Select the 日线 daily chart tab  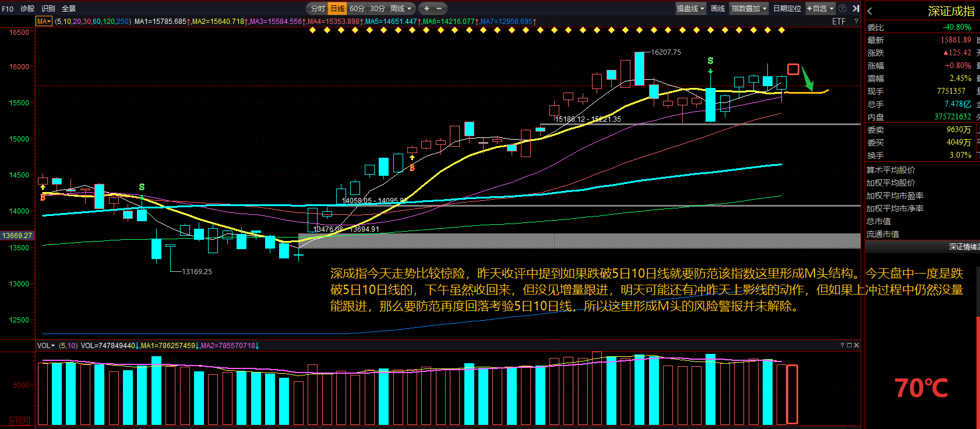click(338, 8)
